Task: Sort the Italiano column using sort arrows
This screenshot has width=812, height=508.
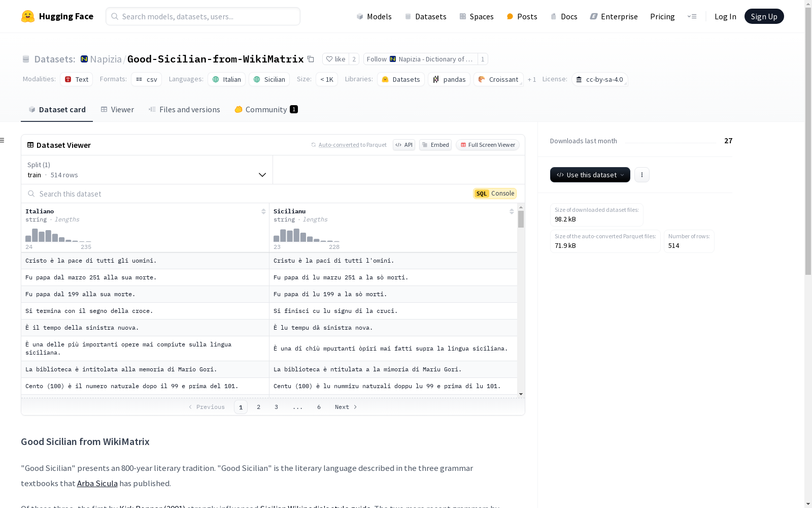Action: pyautogui.click(x=263, y=211)
